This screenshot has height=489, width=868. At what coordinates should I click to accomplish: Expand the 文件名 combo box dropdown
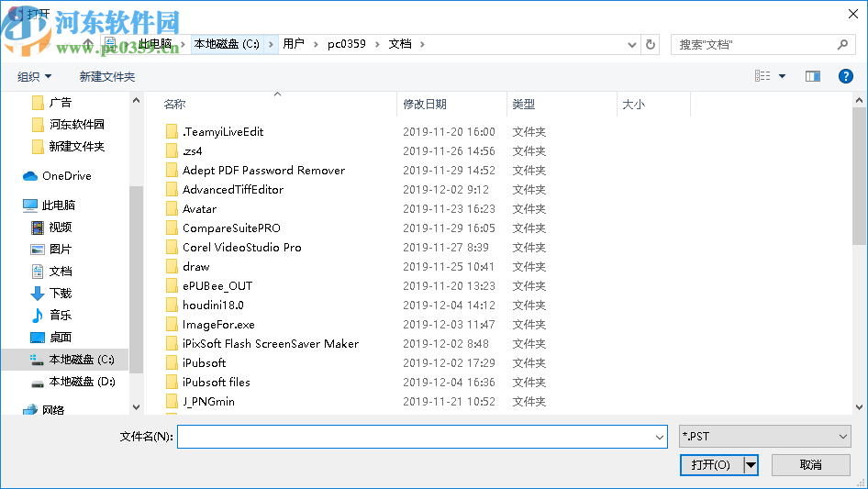[660, 437]
